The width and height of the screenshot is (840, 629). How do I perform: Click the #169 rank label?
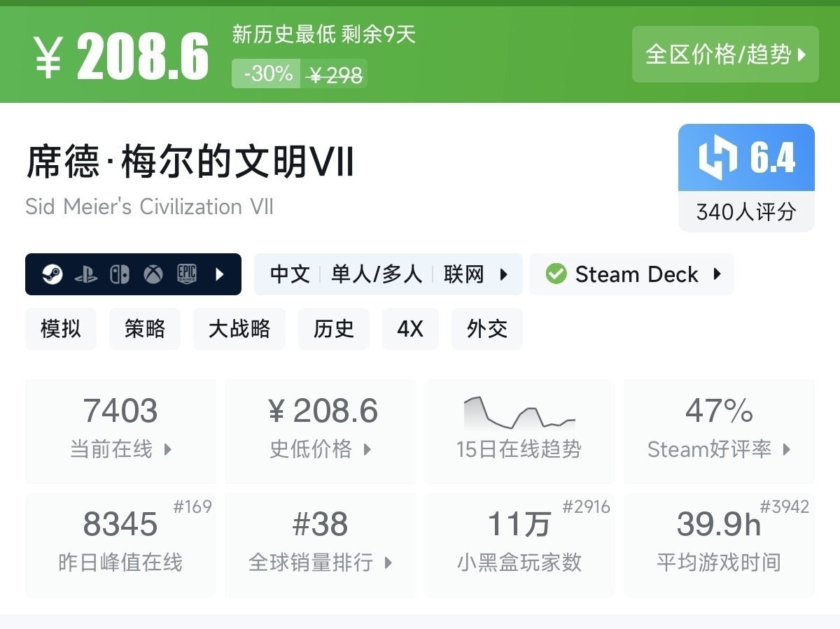192,507
